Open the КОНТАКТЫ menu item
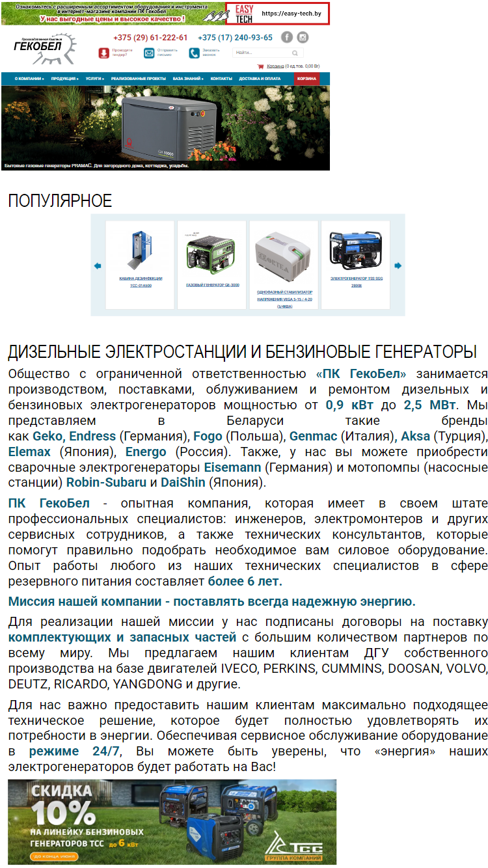The height and width of the screenshot is (868, 488). [221, 79]
